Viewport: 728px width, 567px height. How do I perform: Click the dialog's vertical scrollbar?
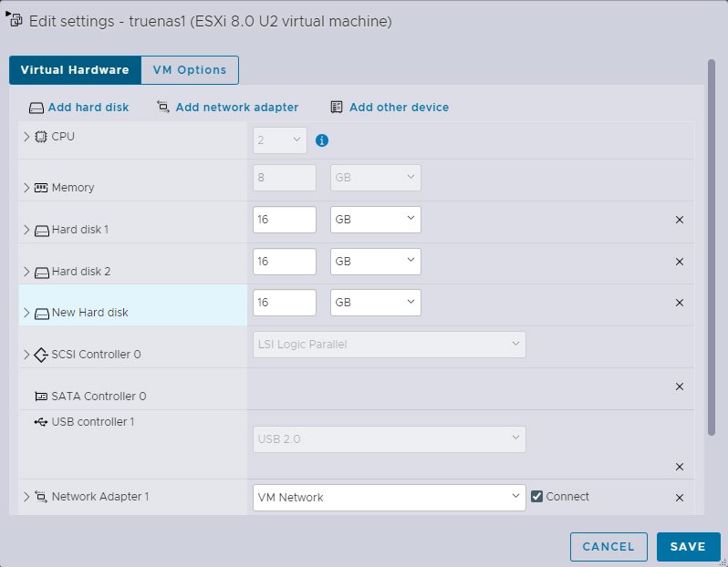(712, 246)
